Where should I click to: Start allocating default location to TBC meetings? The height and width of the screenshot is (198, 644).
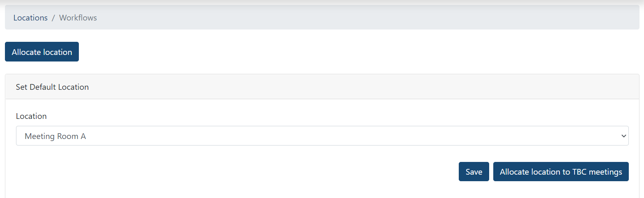pyautogui.click(x=561, y=172)
